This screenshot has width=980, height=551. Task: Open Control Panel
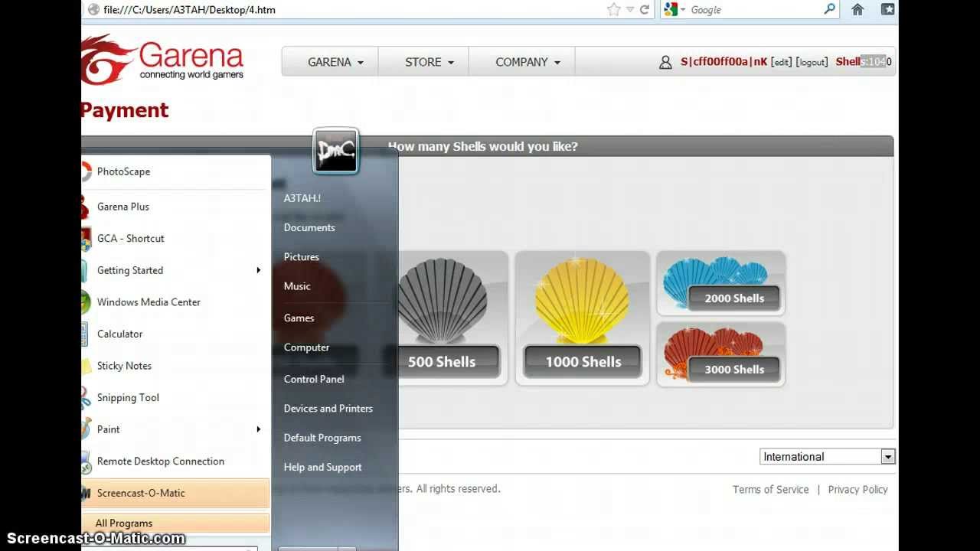tap(314, 379)
